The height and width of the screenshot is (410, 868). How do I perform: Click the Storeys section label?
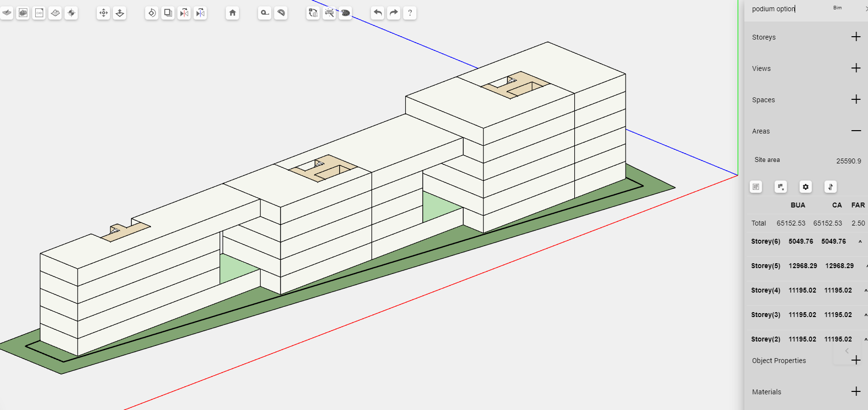pyautogui.click(x=763, y=37)
